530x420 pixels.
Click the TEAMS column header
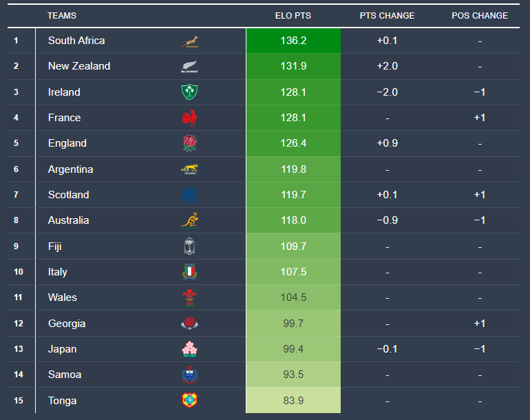(62, 15)
